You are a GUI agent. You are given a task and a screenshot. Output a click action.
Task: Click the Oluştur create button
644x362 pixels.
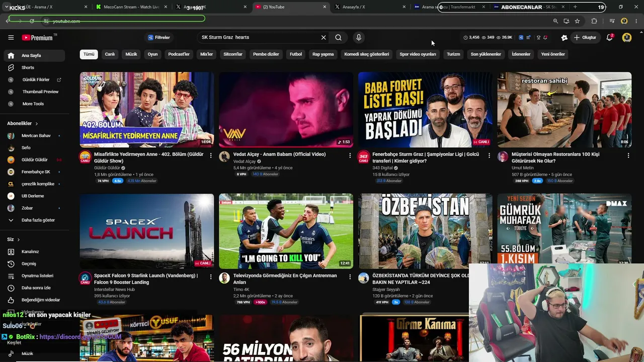coord(585,37)
